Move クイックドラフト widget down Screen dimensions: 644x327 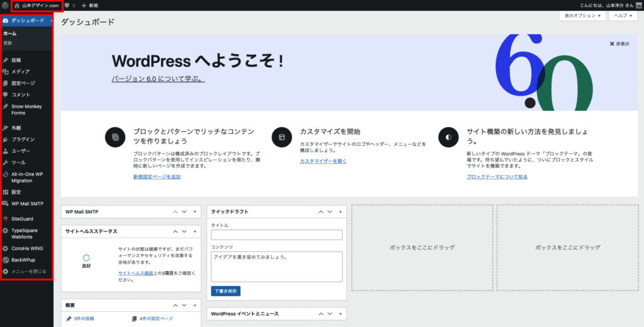[x=330, y=212]
